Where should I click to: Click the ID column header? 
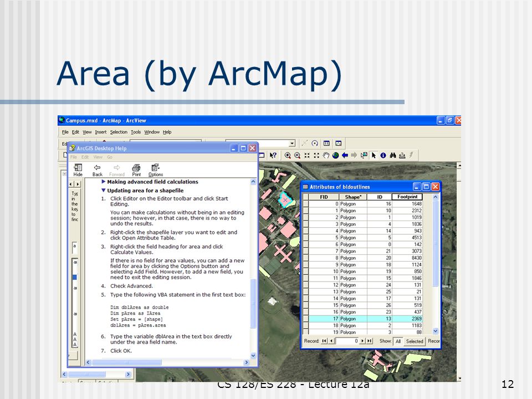(x=380, y=197)
